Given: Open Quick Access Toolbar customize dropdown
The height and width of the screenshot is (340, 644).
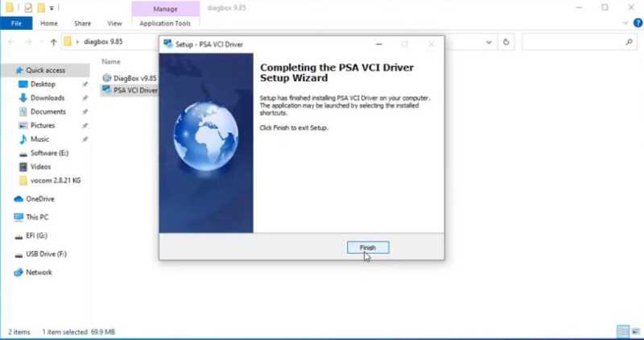Looking at the screenshot, I should (x=52, y=8).
